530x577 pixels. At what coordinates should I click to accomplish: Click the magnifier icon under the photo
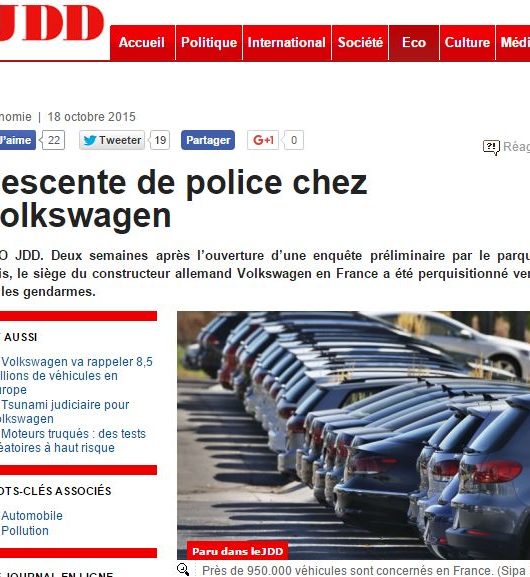[183, 569]
